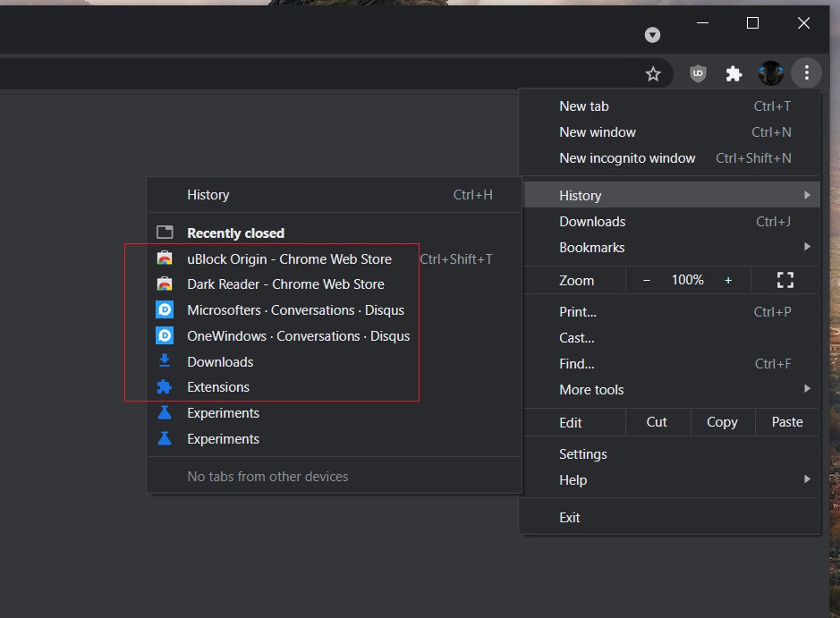Zoom in with the plus button
Screen dimensions: 840x618
(x=728, y=281)
